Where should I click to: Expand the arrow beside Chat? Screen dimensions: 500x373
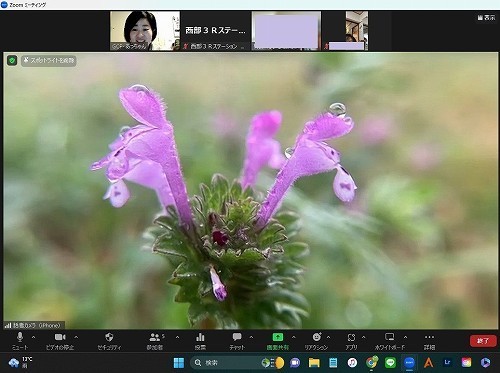pyautogui.click(x=251, y=337)
